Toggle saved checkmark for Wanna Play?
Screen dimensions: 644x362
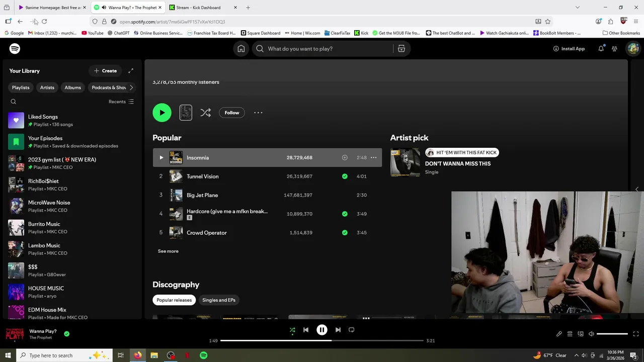67,333
